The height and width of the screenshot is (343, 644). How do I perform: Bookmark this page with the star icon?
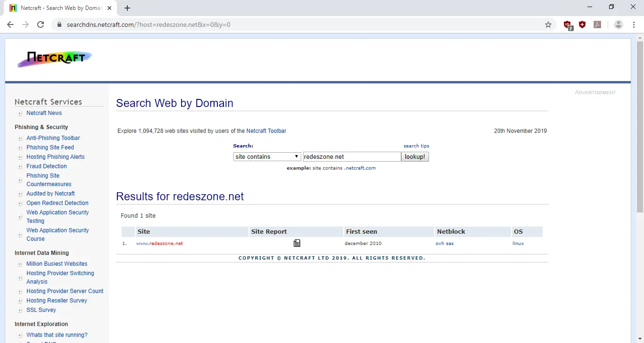[x=548, y=24]
